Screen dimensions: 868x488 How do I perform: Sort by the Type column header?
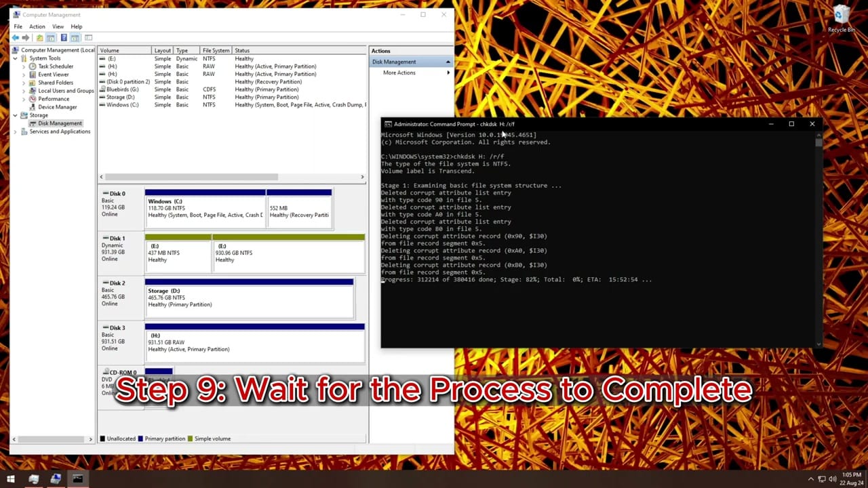186,50
